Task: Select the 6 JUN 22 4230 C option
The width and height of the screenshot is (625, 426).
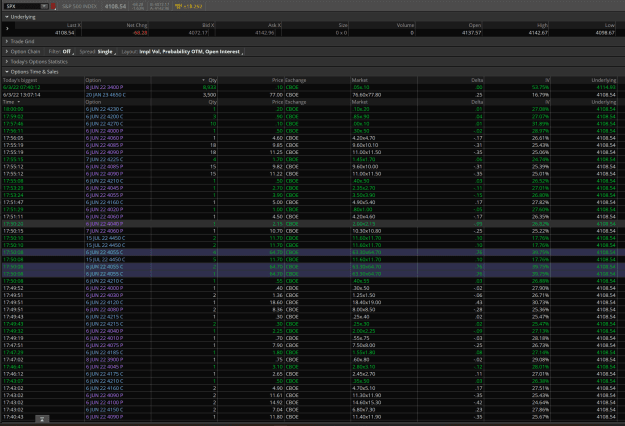Action: (x=104, y=109)
